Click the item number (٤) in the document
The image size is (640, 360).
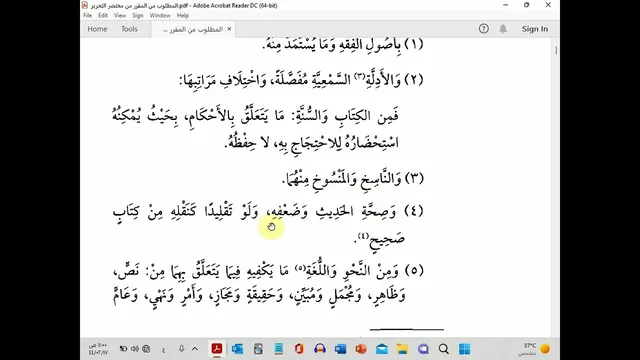pyautogui.click(x=414, y=211)
